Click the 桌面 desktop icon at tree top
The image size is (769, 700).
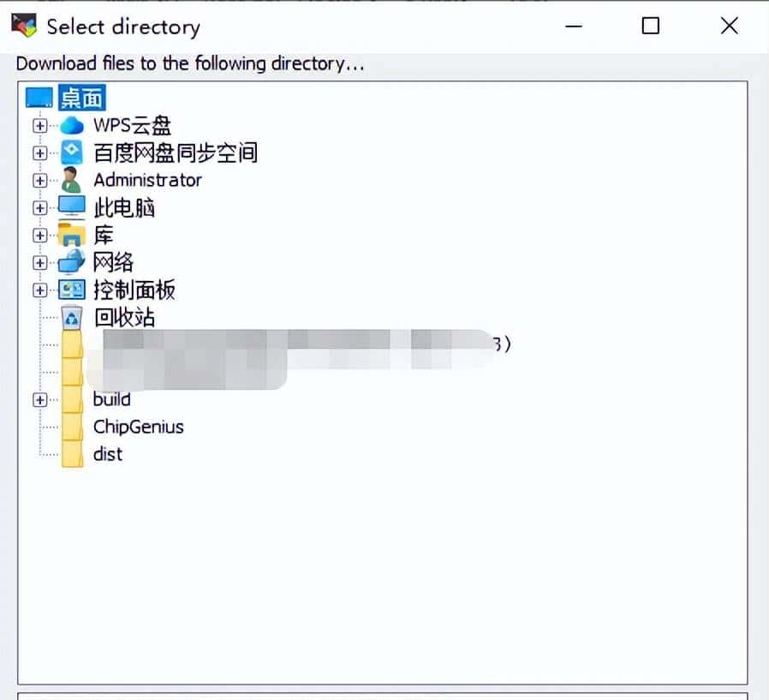pyautogui.click(x=39, y=97)
